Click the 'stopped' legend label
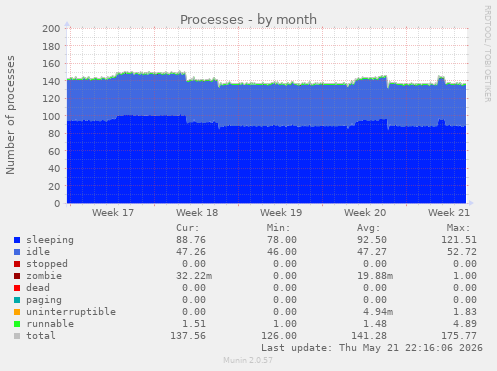The height and width of the screenshot is (371, 497). pyautogui.click(x=47, y=264)
